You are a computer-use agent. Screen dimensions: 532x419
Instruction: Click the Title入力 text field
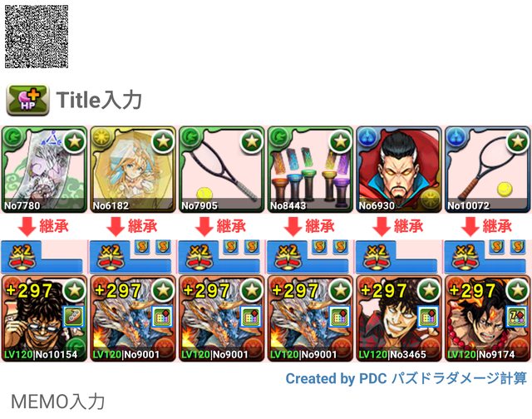click(x=99, y=100)
